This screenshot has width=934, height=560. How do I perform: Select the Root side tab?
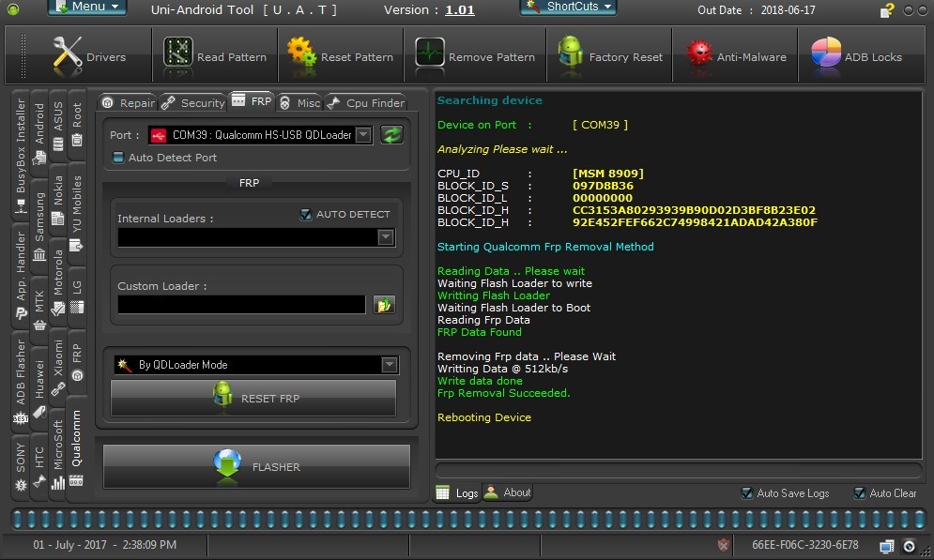77,125
